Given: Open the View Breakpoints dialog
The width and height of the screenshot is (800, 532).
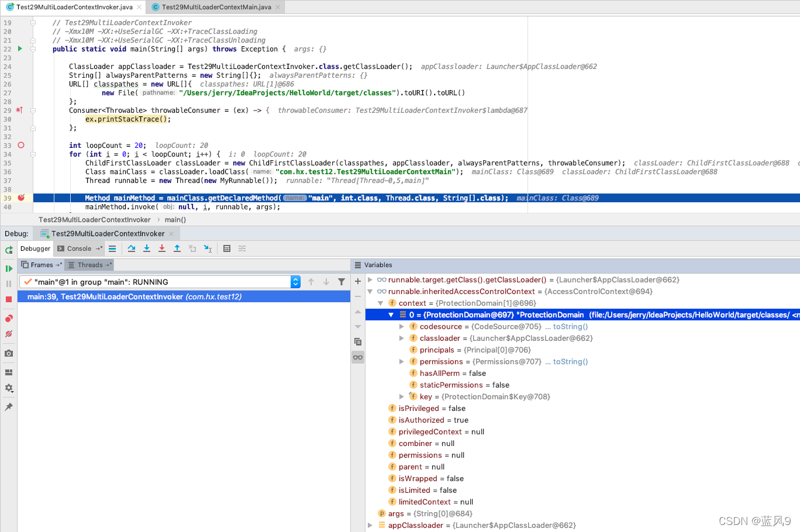Looking at the screenshot, I should [x=9, y=319].
